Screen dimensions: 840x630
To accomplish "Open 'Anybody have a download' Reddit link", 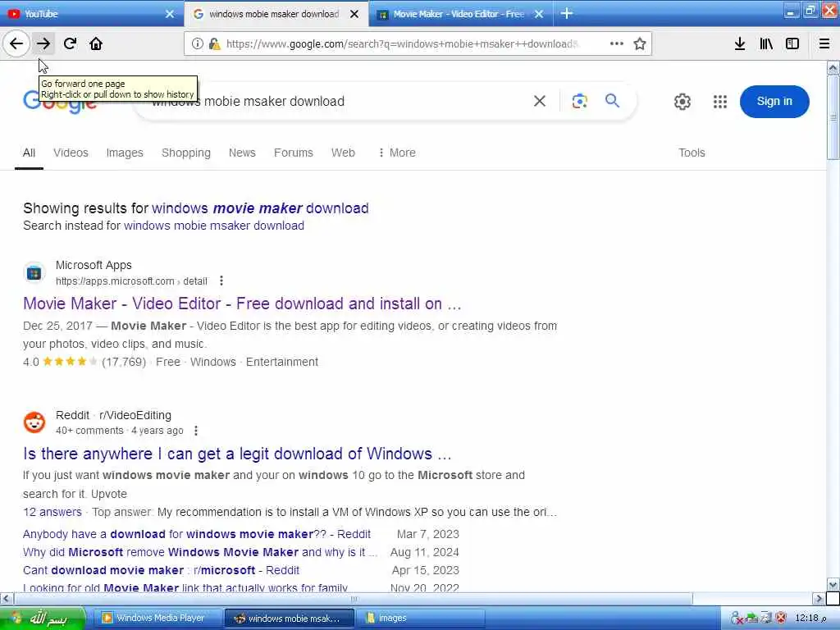I will [x=197, y=534].
